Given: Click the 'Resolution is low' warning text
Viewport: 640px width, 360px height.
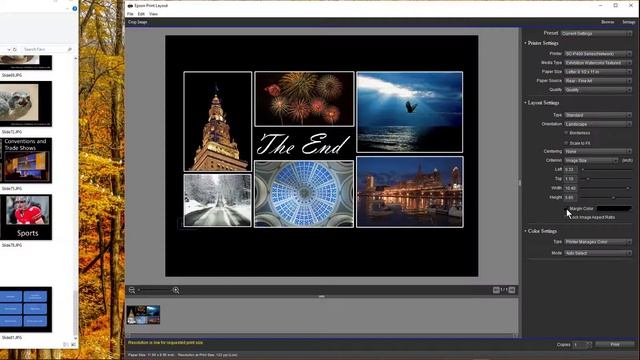Looking at the screenshot, I should (x=165, y=342).
